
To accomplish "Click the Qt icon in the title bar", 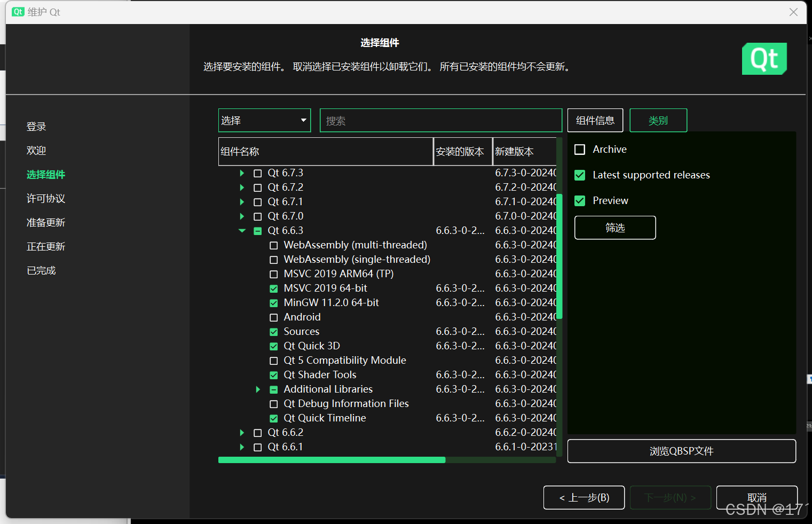I will [x=18, y=12].
